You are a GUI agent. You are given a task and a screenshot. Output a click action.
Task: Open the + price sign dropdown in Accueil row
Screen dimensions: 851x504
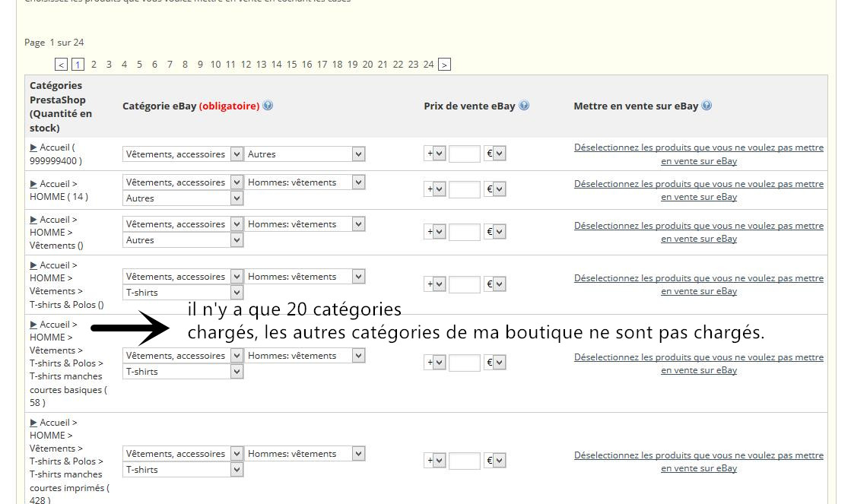[x=435, y=154]
